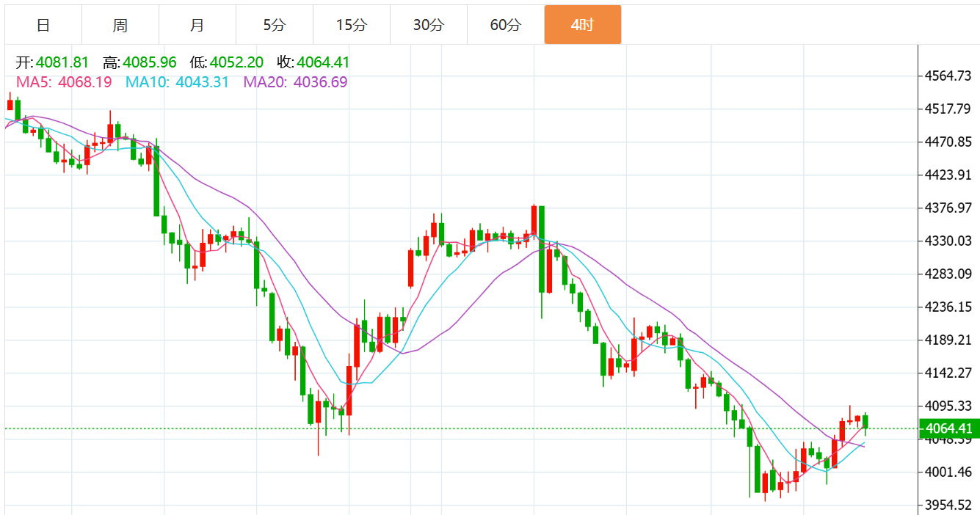Viewport: 980px width, 515px height.
Task: Switch to the 日 daily chart tab
Action: click(x=43, y=25)
